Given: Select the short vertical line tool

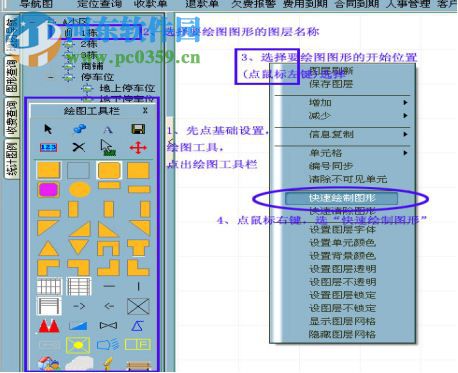Looking at the screenshot, I should click(x=138, y=286).
